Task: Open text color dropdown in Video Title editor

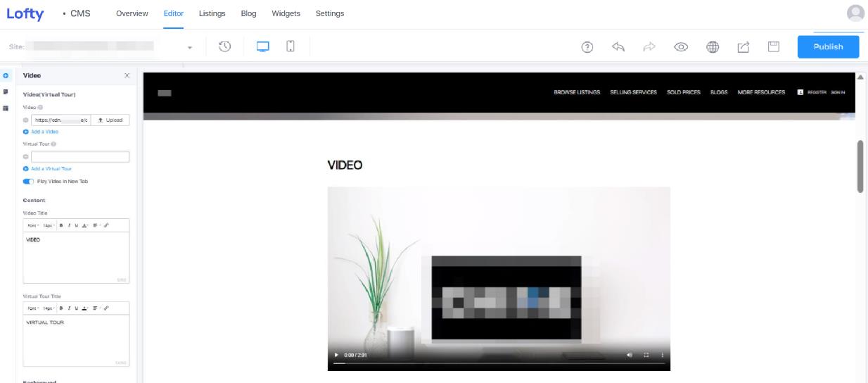Action: click(86, 225)
